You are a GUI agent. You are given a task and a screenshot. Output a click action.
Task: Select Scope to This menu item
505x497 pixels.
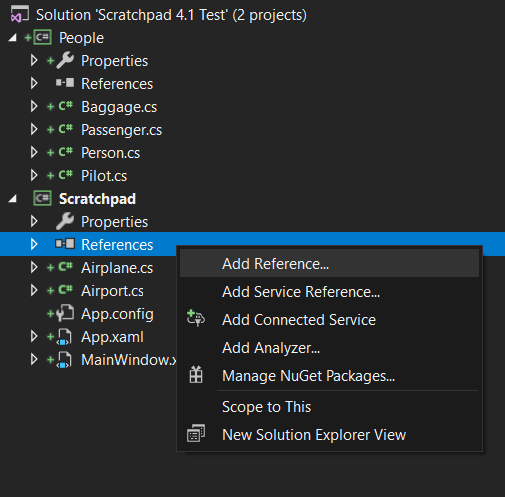[329, 407]
